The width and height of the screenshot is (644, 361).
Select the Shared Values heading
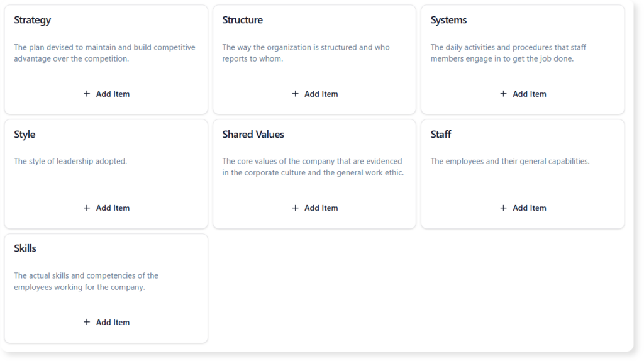pyautogui.click(x=253, y=135)
